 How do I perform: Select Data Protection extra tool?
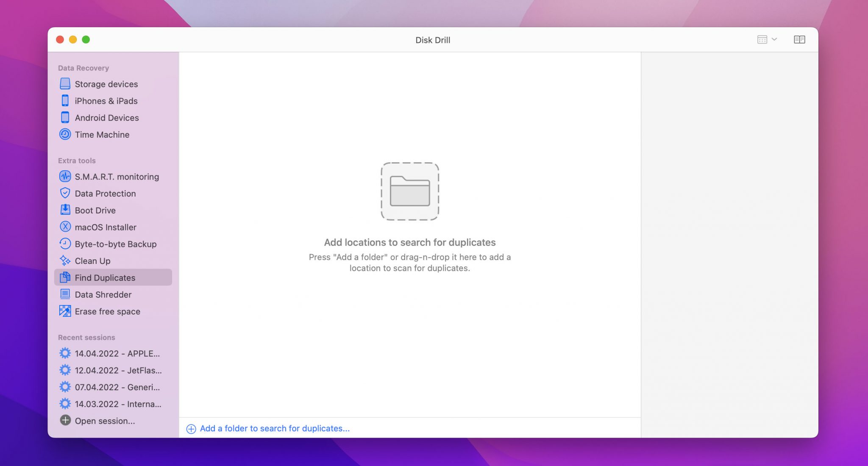click(x=105, y=194)
